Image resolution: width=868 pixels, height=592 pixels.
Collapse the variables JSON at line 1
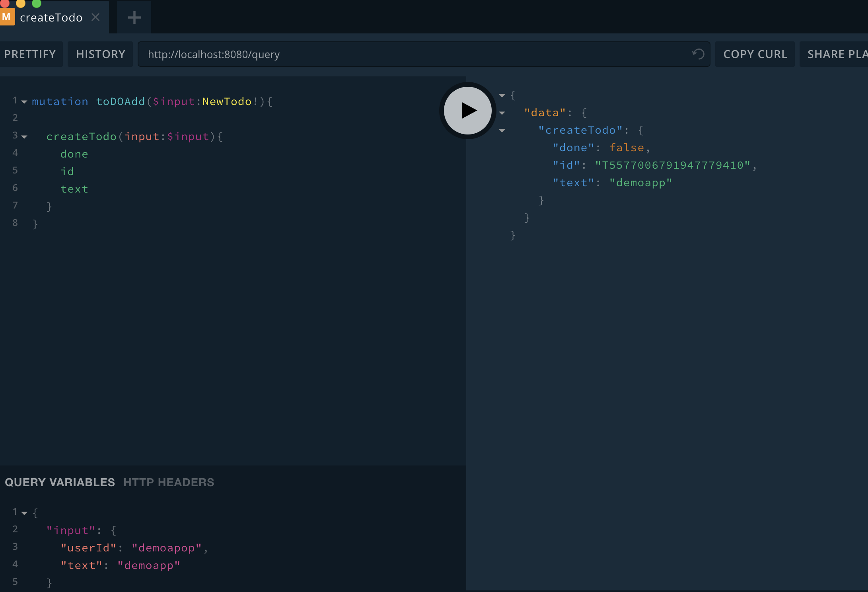(x=24, y=513)
